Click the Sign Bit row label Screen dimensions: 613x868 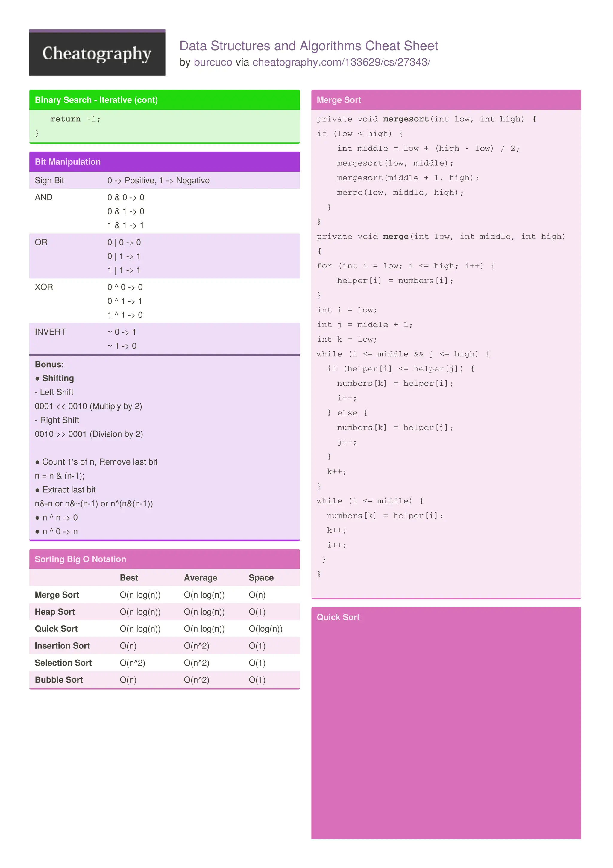coord(49,180)
